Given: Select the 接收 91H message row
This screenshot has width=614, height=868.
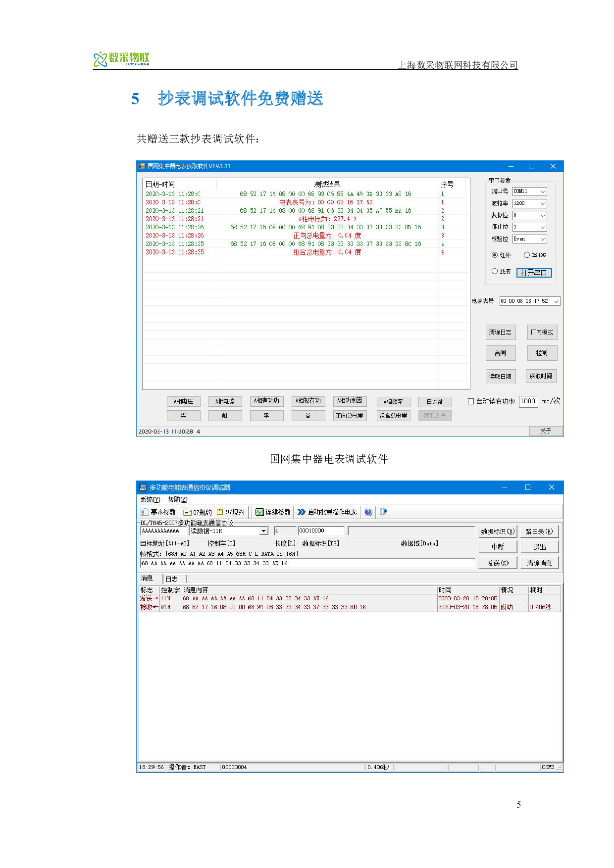Looking at the screenshot, I should (350, 607).
